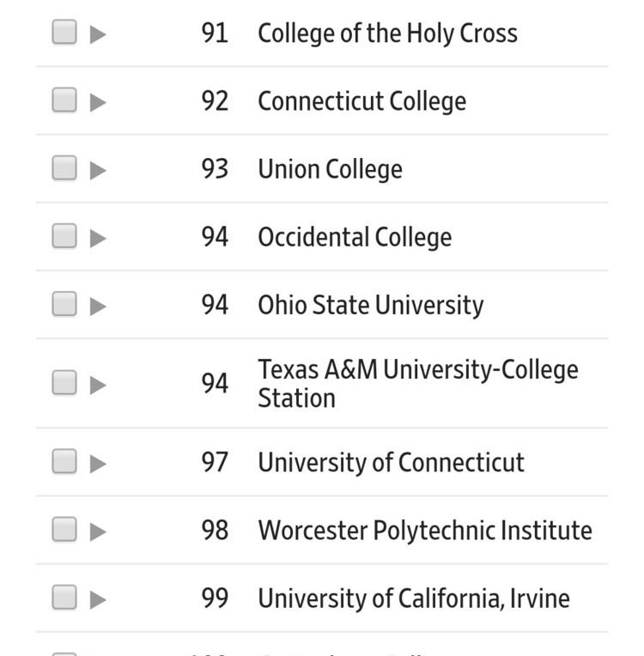
Task: Check the box for College of the Holy Cross
Action: click(x=64, y=33)
